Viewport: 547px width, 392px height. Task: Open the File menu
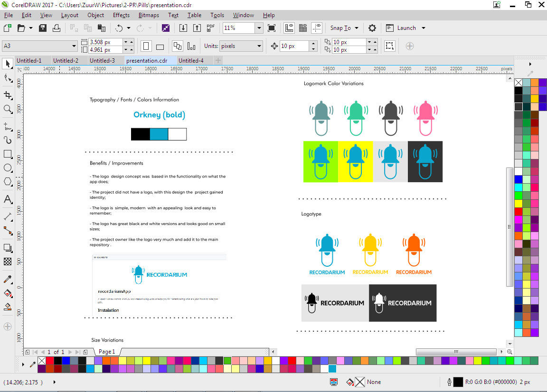tap(9, 15)
